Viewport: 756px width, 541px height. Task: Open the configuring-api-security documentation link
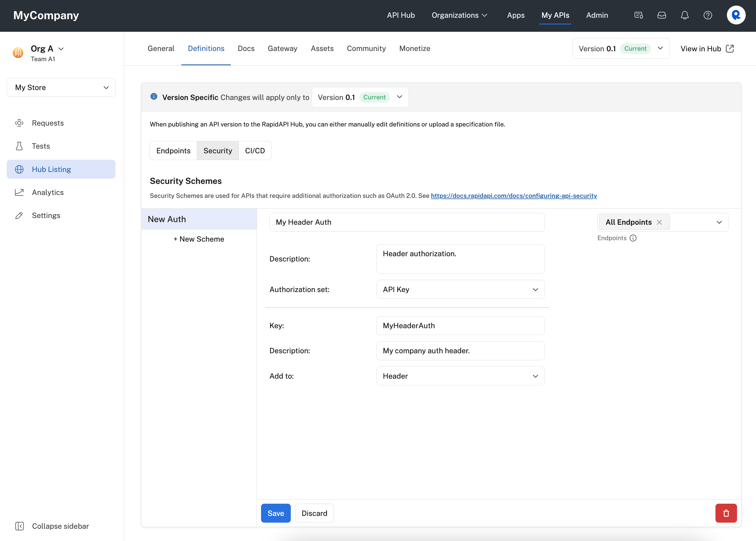coord(514,196)
